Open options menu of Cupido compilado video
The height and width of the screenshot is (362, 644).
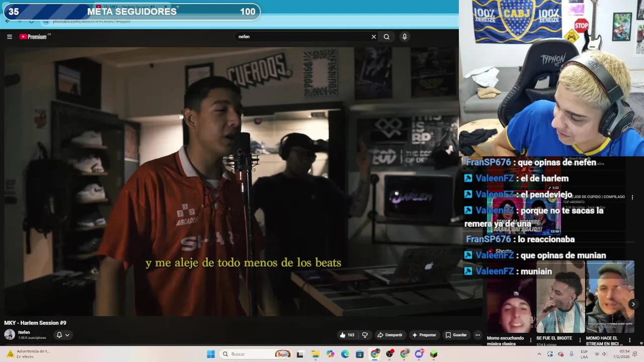coord(632,197)
